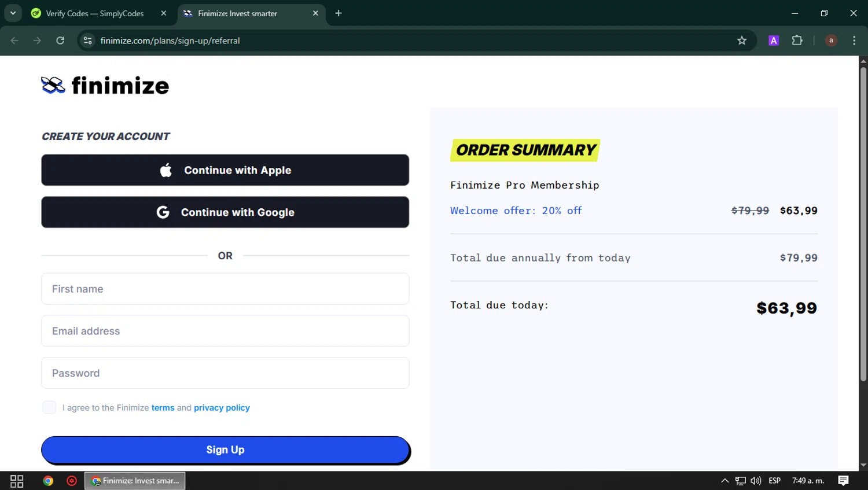Select Finimize window in the taskbar
The image size is (868, 490).
click(x=135, y=481)
